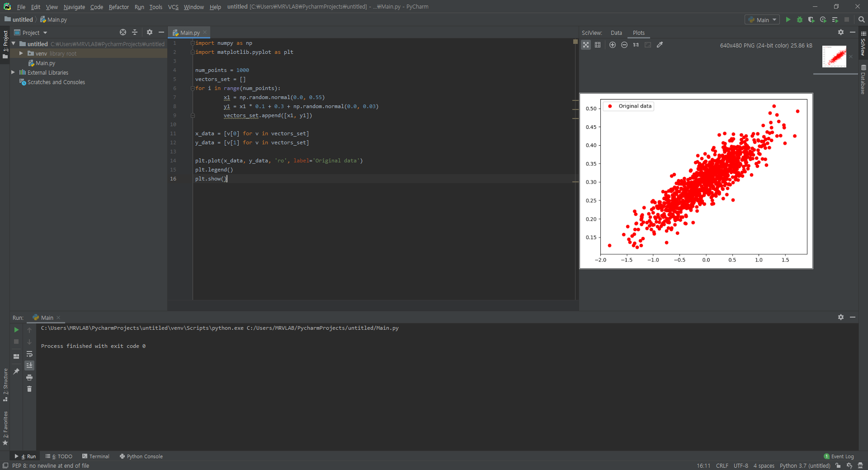Run Main with coverage

click(x=811, y=20)
